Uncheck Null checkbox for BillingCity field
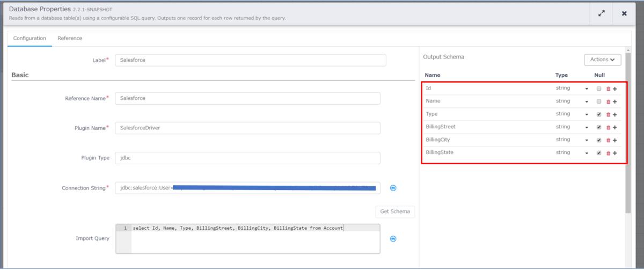644x270 pixels. tap(599, 140)
